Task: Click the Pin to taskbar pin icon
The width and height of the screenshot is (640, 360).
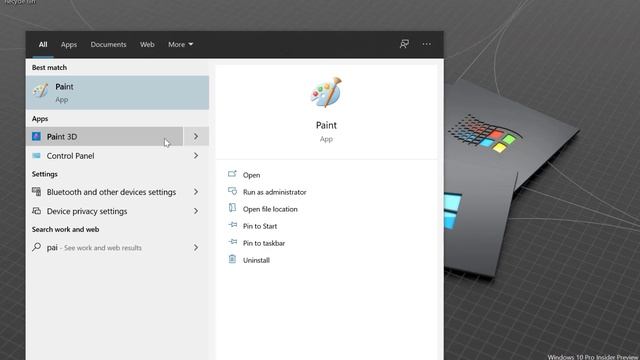Action: 233,242
